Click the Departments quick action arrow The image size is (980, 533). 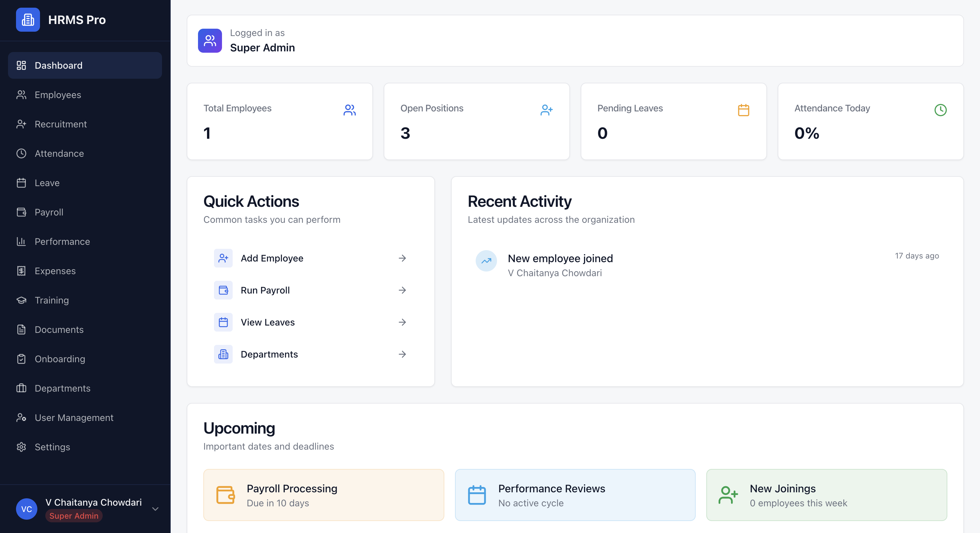(402, 354)
